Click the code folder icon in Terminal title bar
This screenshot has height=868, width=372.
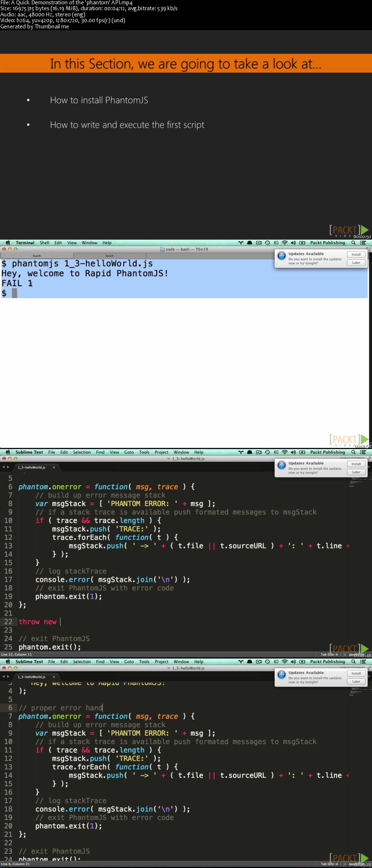[x=162, y=249]
